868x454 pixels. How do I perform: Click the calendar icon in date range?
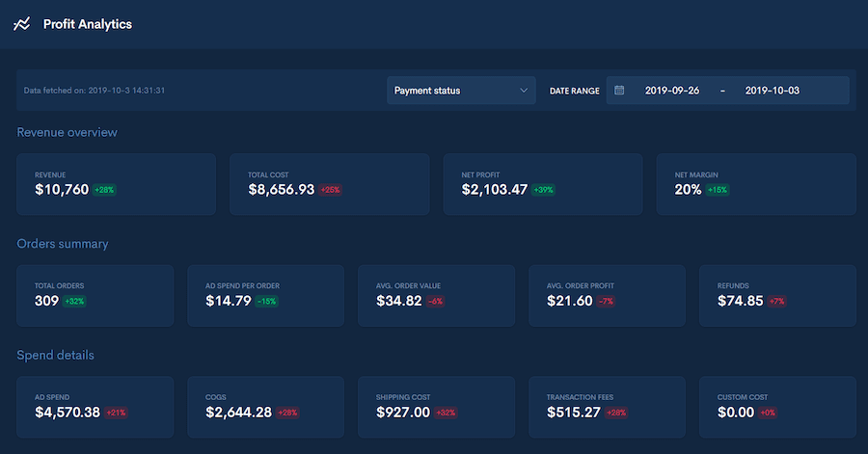[620, 91]
